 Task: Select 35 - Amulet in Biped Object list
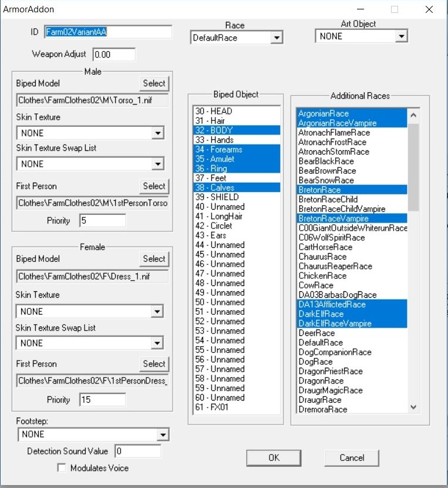pyautogui.click(x=237, y=159)
